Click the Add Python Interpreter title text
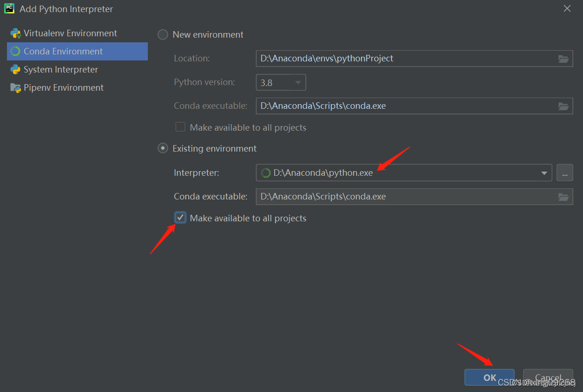Screen dimensions: 583x392 [66, 9]
